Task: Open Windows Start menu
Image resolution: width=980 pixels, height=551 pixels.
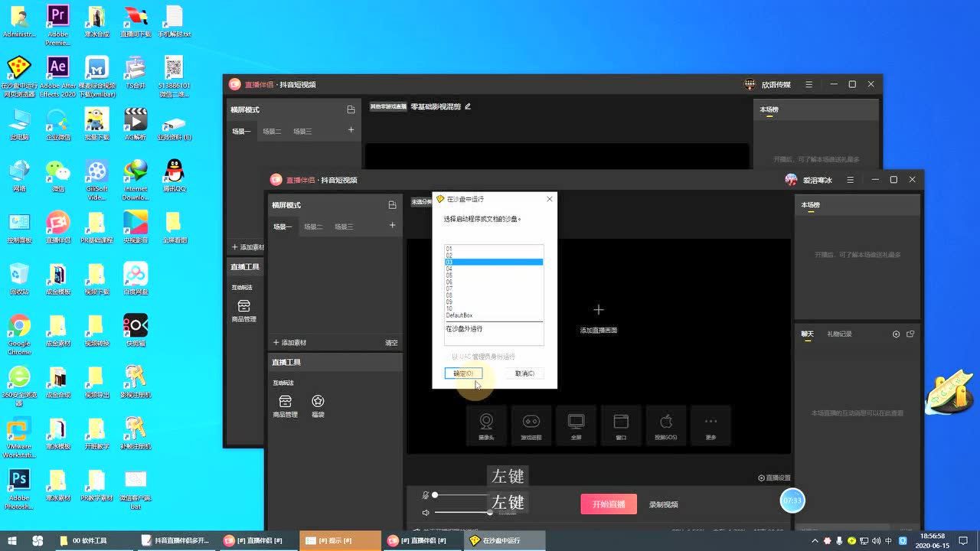Action: pyautogui.click(x=11, y=540)
